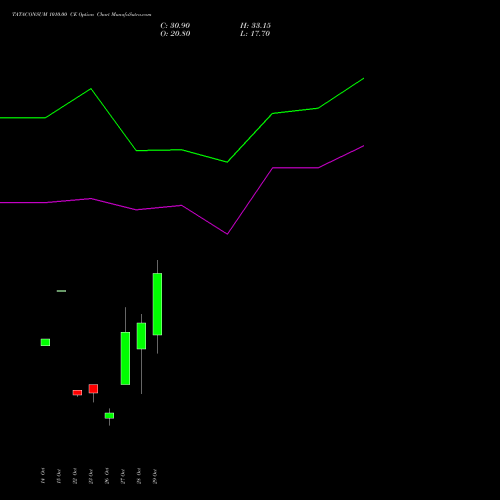Click the chart title text starting with TATACONSUM
The width and height of the screenshot is (500, 500).
pos(82,15)
